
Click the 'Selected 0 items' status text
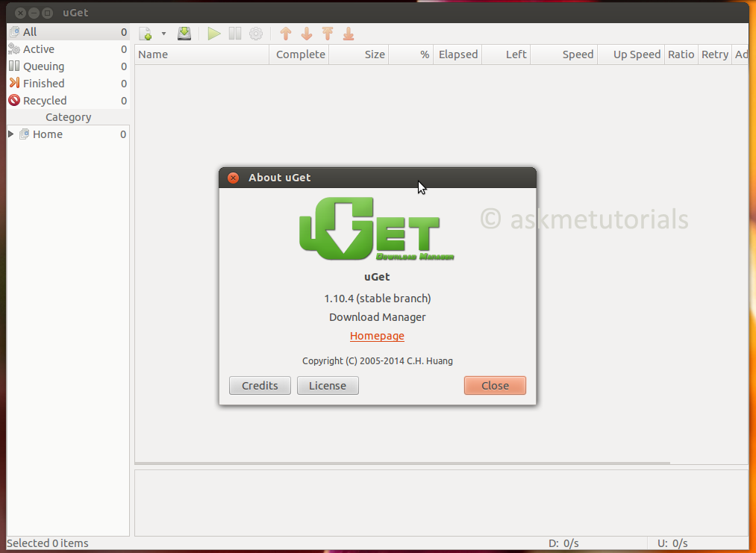(x=48, y=543)
